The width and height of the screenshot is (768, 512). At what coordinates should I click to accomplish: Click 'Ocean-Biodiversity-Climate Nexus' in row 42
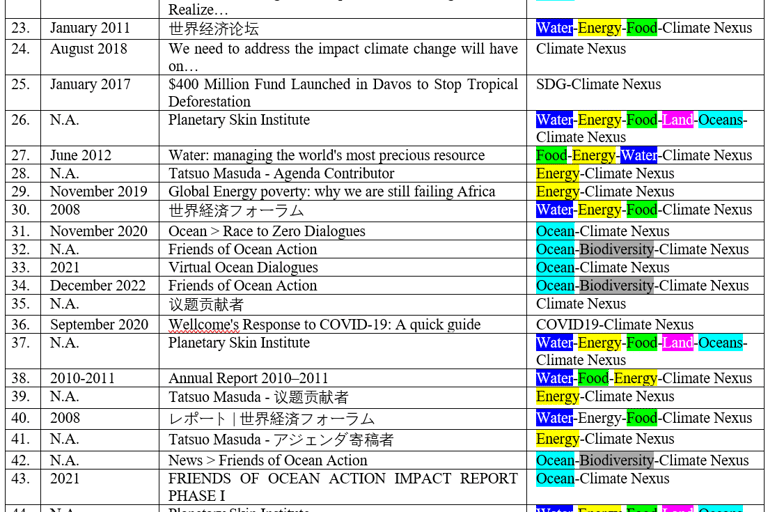pos(642,461)
